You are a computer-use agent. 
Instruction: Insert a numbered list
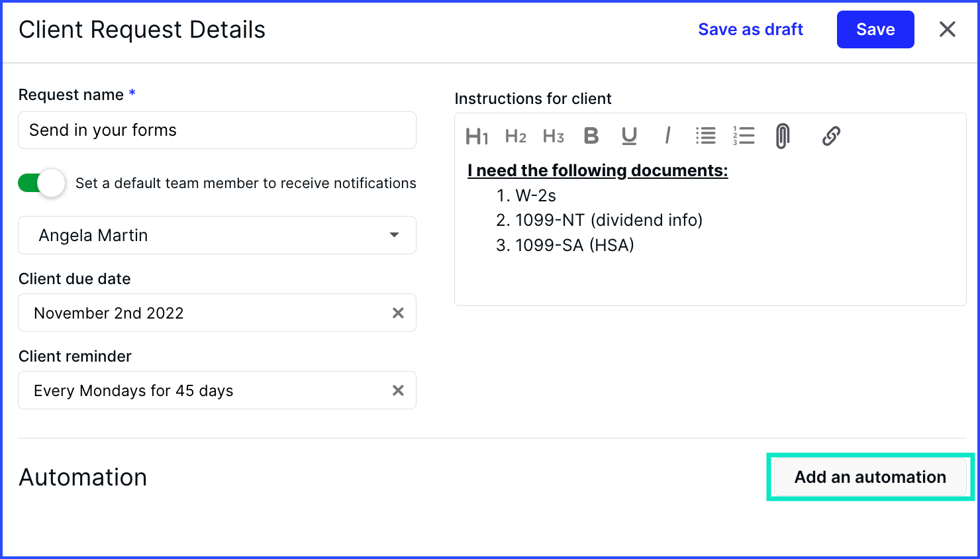coord(744,136)
